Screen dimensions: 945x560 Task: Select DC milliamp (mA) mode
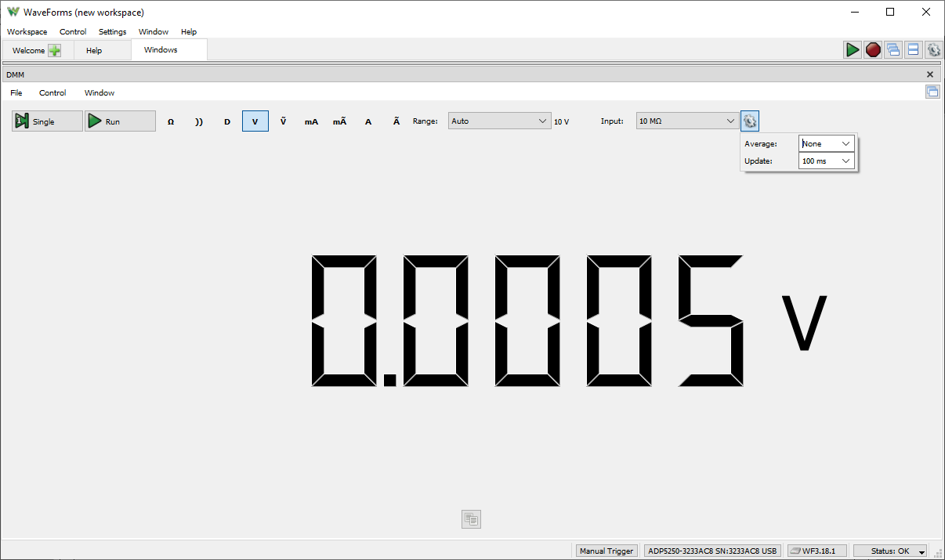[311, 121]
